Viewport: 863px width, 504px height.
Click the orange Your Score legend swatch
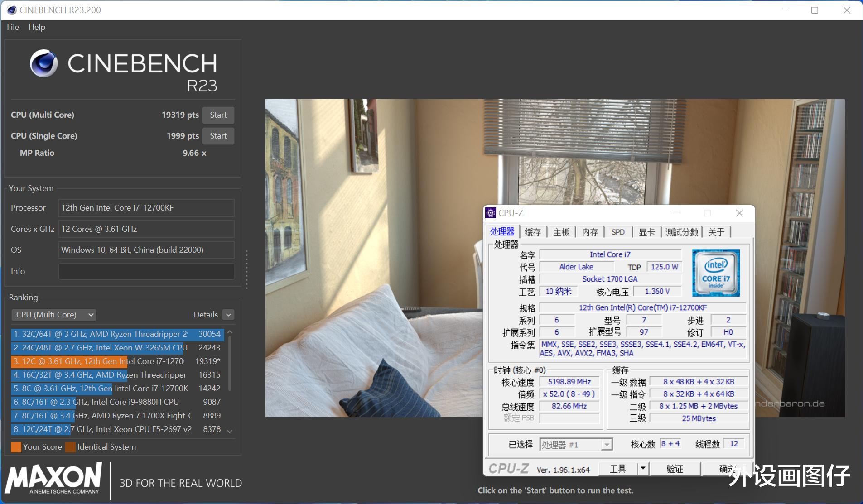coord(16,447)
